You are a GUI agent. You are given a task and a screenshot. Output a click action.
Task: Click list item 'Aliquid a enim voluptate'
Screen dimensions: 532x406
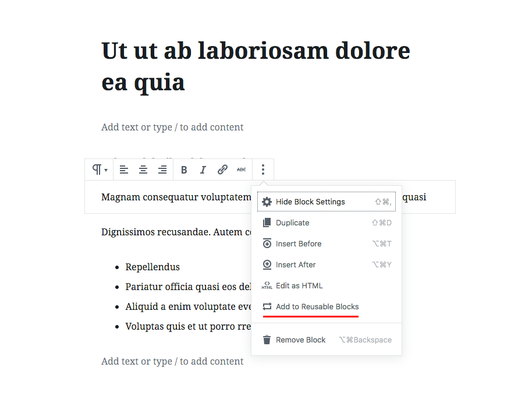(188, 306)
